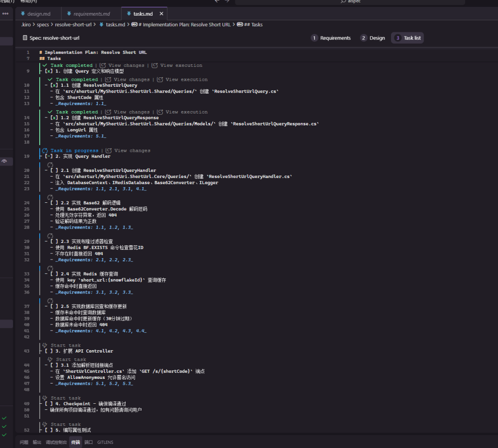Toggle checkbox of task 3.1 添加解析短链接端点
This screenshot has height=448, width=498.
pyautogui.click(x=54, y=365)
